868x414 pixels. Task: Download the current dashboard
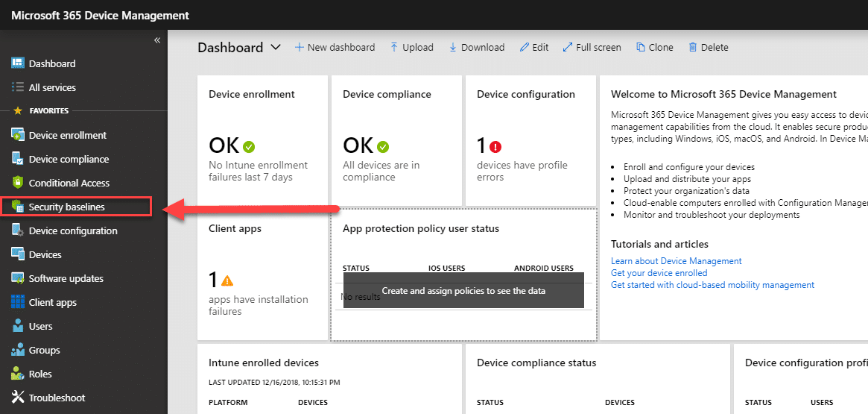point(477,47)
